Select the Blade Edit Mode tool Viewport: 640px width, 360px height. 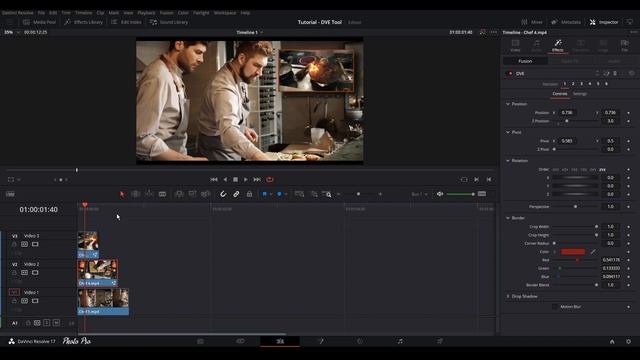tap(162, 194)
